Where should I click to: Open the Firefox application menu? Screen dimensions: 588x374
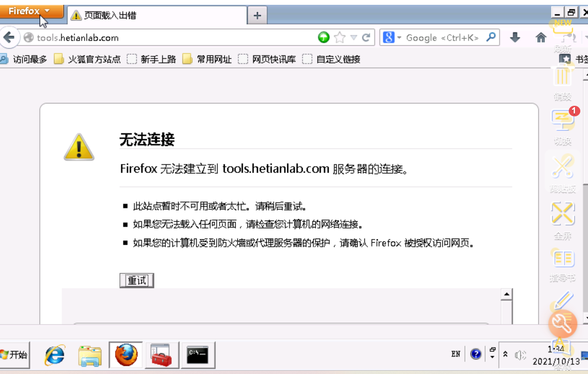pos(31,11)
